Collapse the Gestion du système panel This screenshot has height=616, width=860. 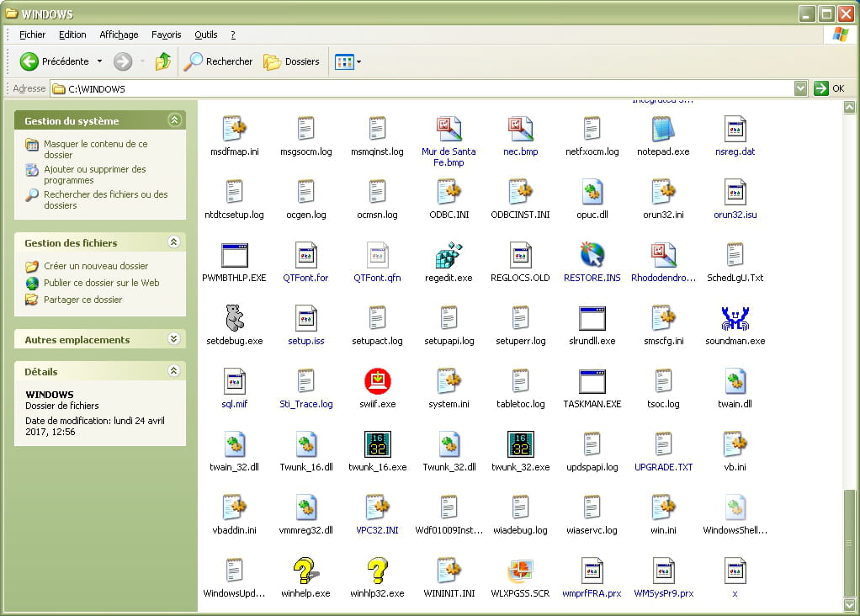174,120
